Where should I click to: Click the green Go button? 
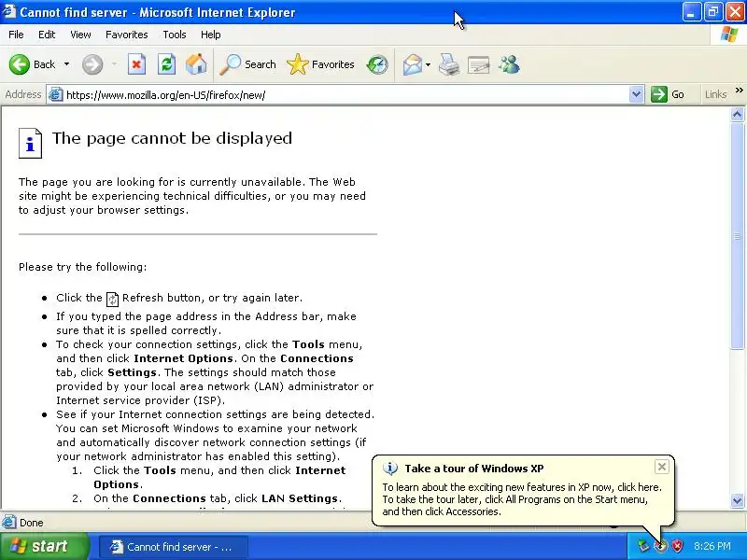[x=668, y=94]
